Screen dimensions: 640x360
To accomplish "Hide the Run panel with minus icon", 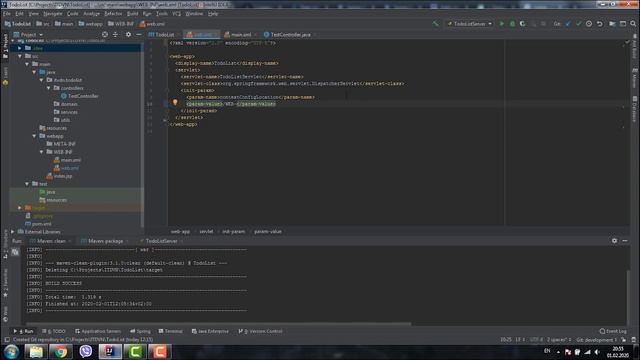I will (625, 241).
